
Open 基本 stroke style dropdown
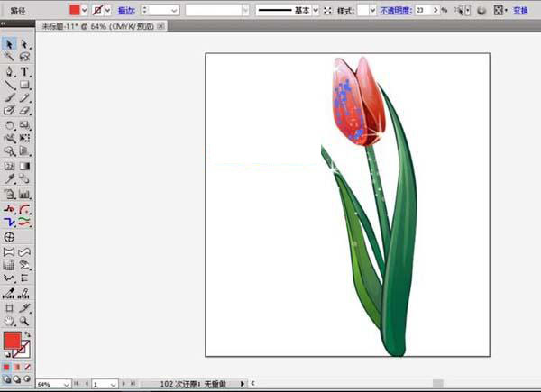click(x=316, y=10)
